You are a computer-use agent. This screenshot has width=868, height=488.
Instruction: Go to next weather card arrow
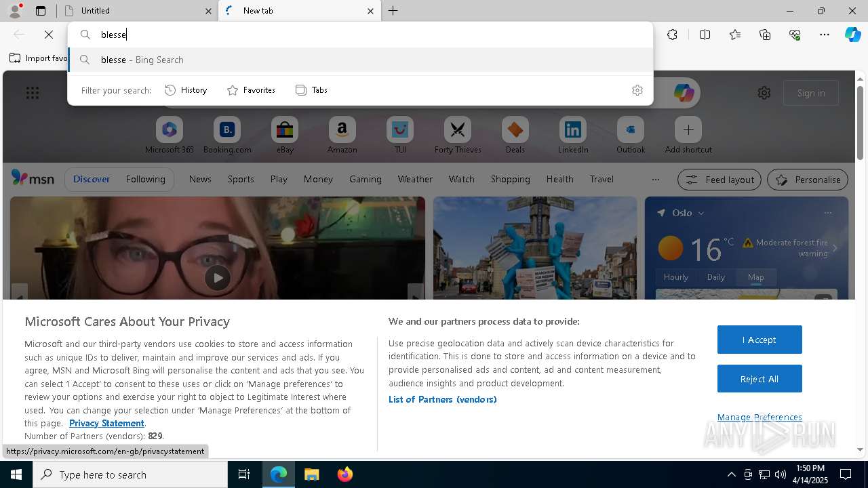835,248
